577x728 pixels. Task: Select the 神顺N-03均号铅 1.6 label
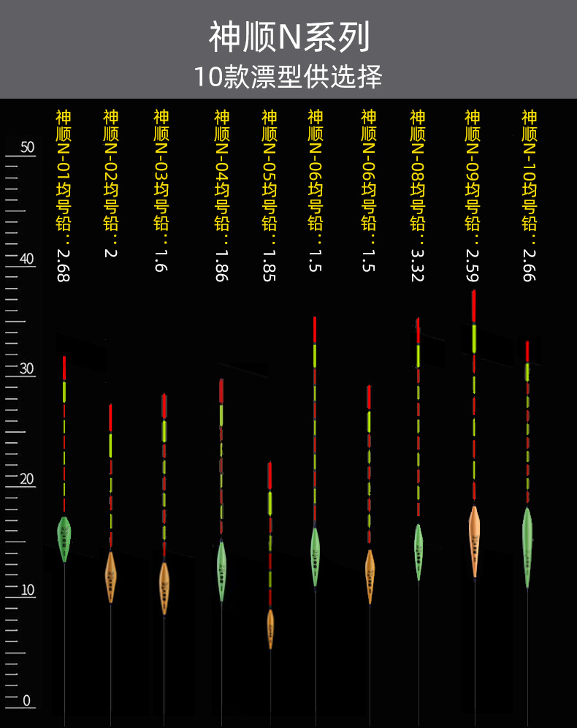tap(161, 190)
